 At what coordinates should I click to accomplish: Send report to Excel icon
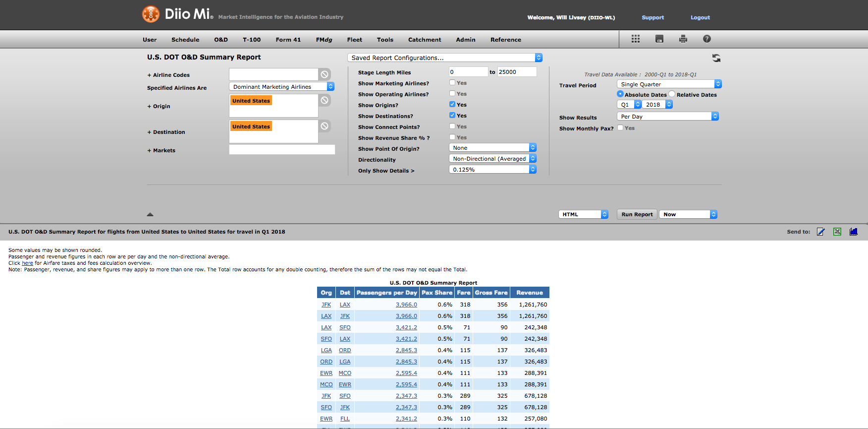pos(837,232)
